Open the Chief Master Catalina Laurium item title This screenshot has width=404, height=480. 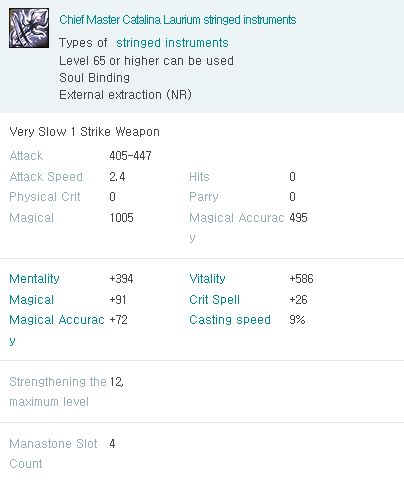(178, 20)
